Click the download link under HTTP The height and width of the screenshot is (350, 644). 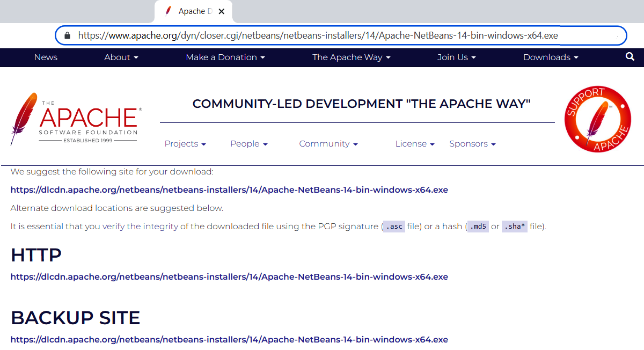[x=229, y=277]
